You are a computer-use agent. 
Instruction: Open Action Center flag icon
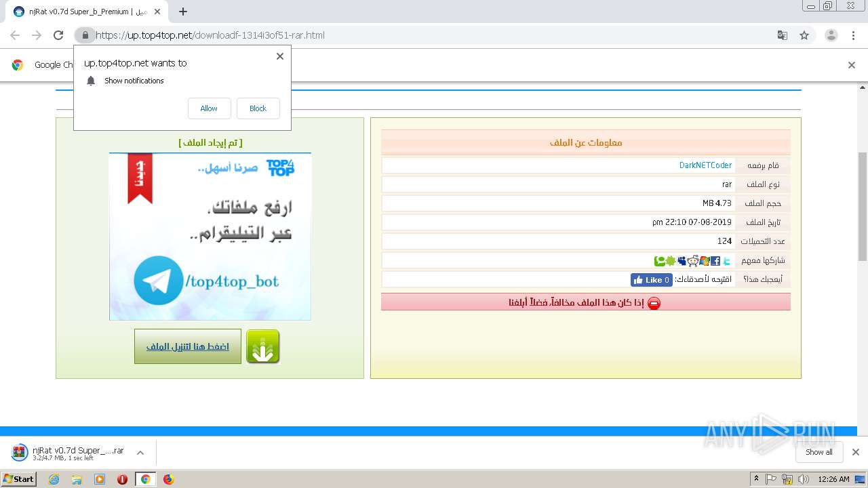pos(771,479)
